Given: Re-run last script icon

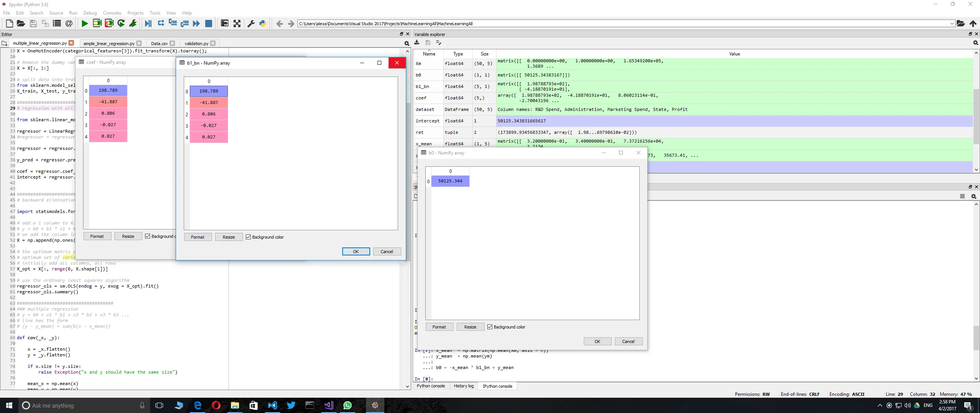Looking at the screenshot, I should click(x=121, y=23).
